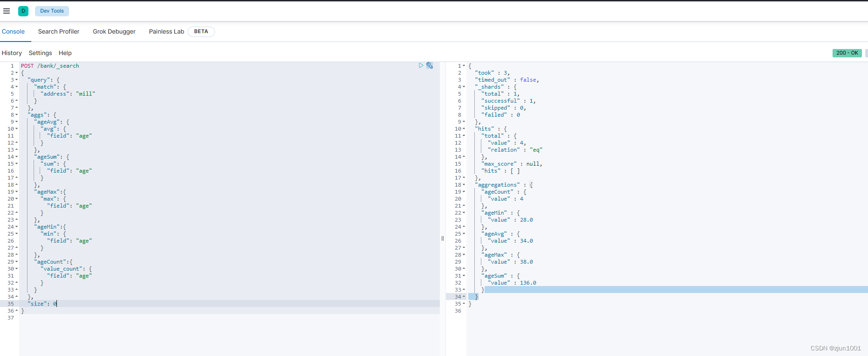Open the Search Profiler tab
This screenshot has width=868, height=356.
pos(59,32)
